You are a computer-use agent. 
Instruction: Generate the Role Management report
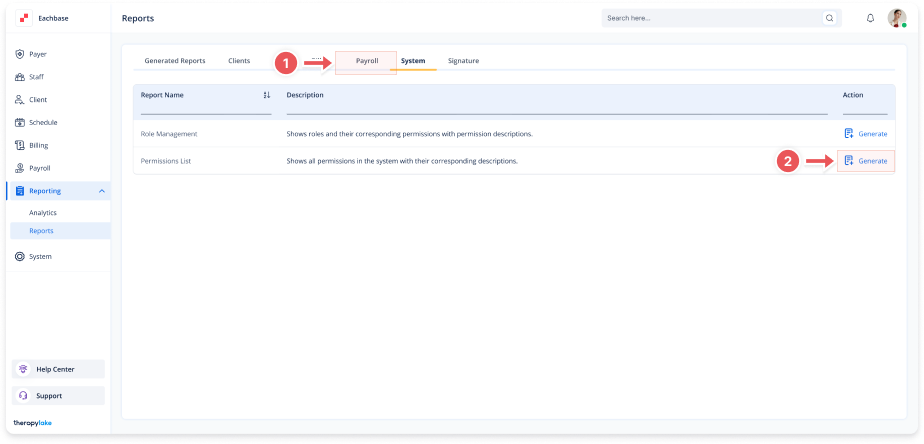click(x=866, y=134)
